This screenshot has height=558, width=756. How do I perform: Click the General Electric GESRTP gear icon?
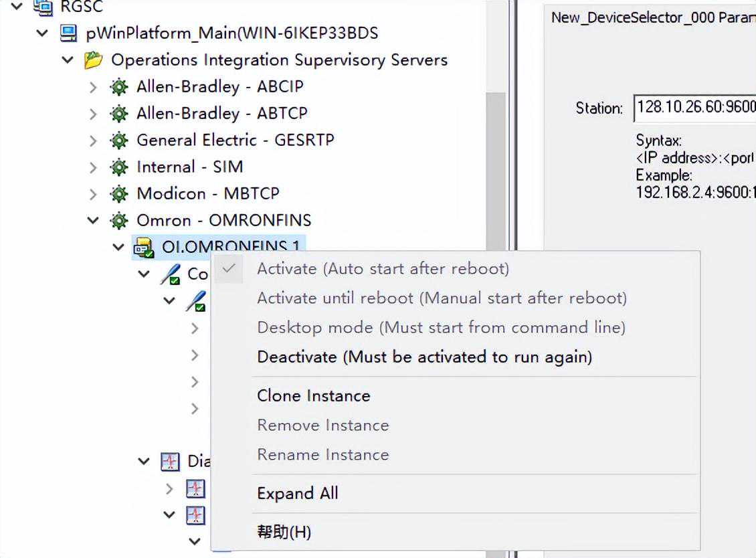pos(119,141)
